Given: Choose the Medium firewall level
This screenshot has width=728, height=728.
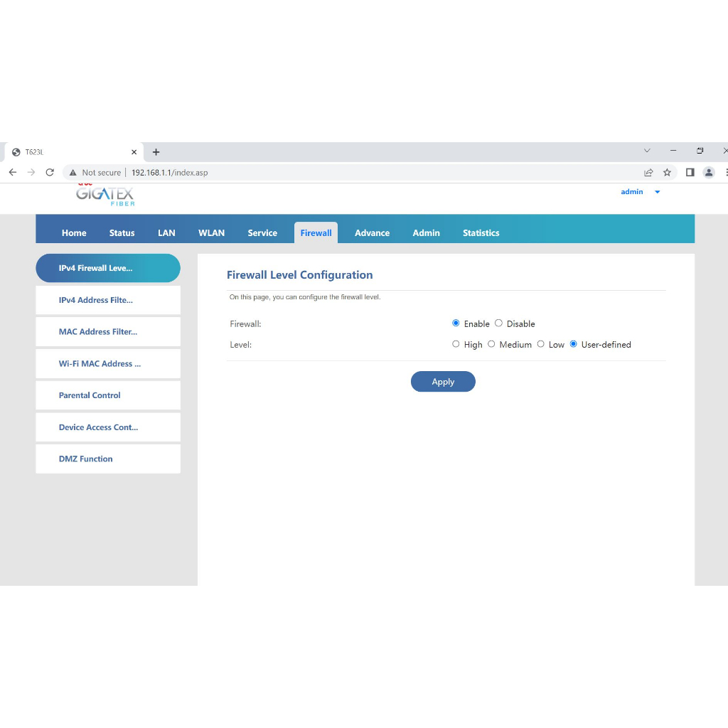Looking at the screenshot, I should coord(491,344).
